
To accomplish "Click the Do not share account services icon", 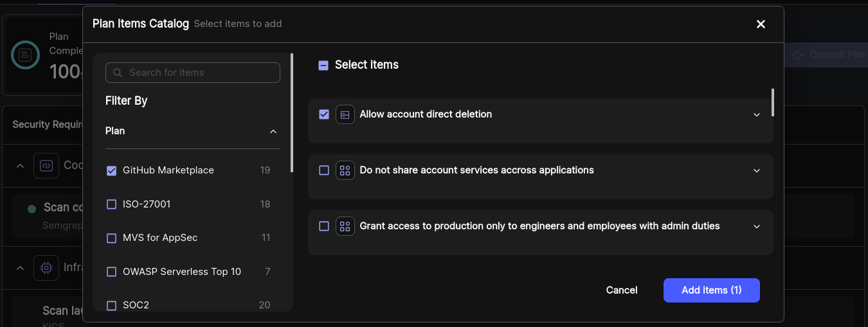I will 345,170.
